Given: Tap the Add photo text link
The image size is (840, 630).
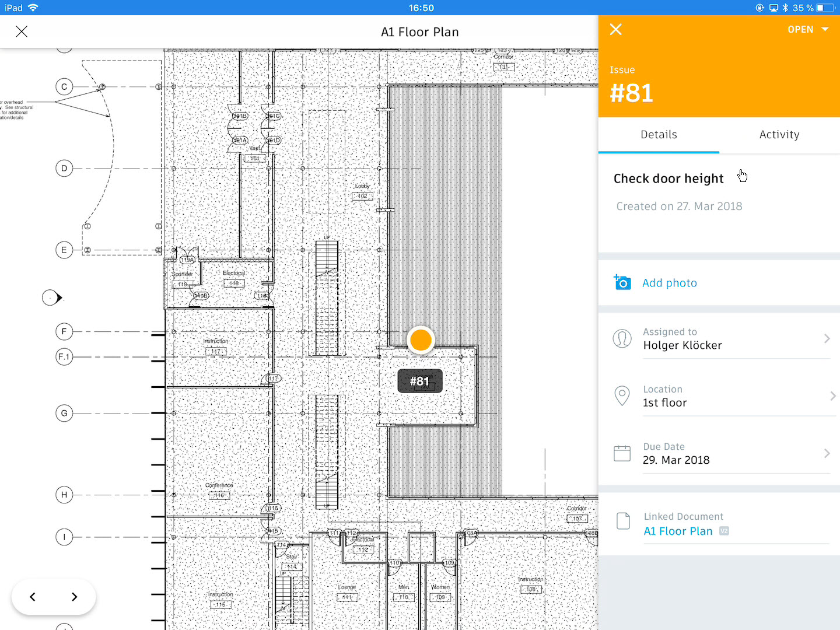Looking at the screenshot, I should click(x=670, y=282).
